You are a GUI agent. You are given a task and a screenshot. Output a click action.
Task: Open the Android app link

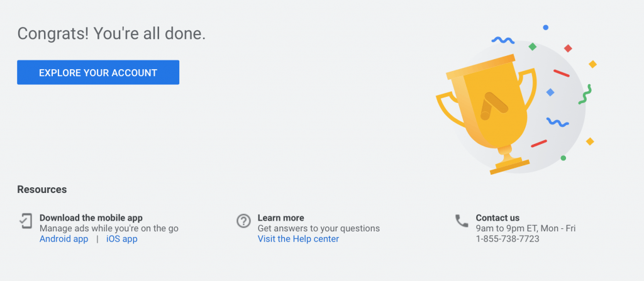pos(64,239)
